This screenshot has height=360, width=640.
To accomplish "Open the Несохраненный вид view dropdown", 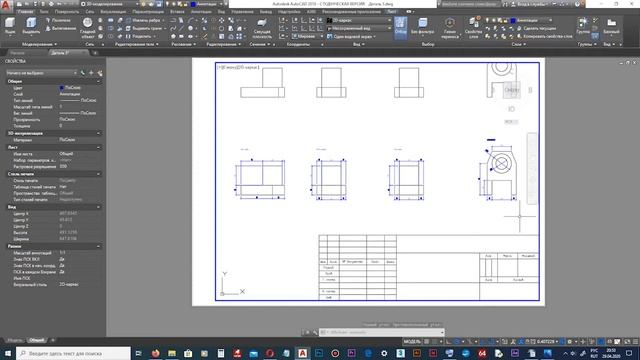I will coord(359,28).
